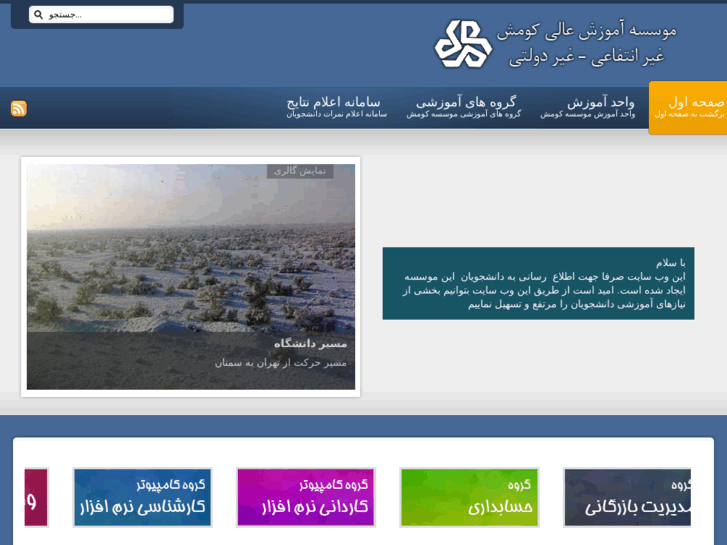The height and width of the screenshot is (545, 727).
Task: Click the موسسه آموزش عالی کومش title
Action: pos(587,31)
